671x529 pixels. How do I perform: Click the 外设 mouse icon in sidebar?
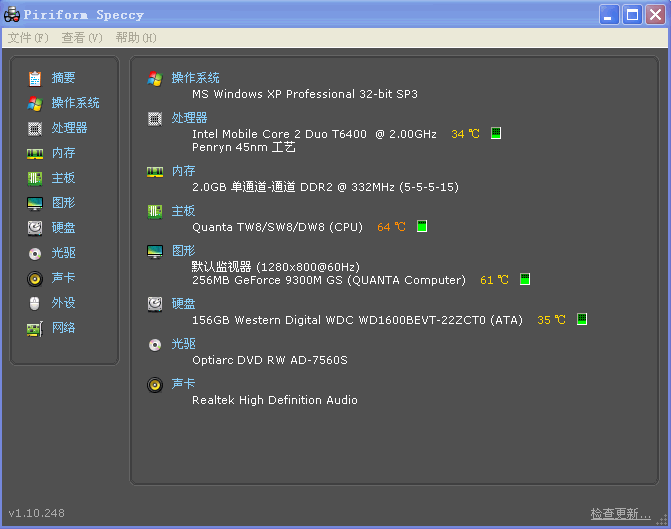(35, 303)
